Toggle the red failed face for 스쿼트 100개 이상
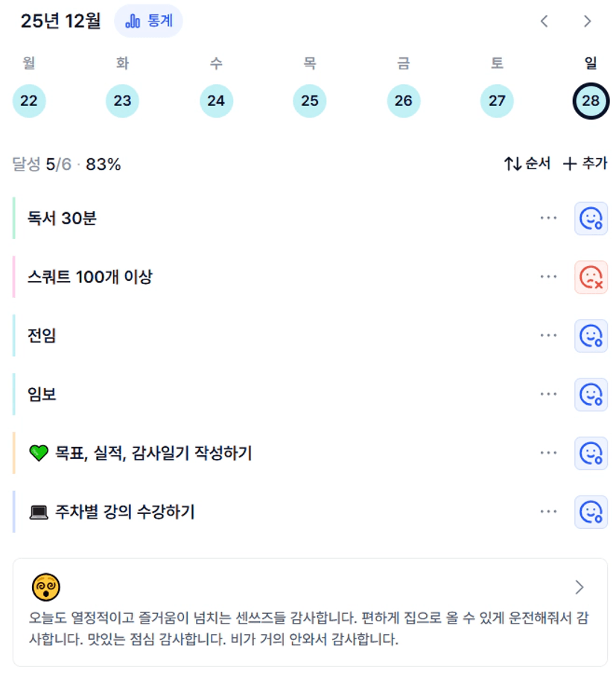Image resolution: width=616 pixels, height=678 pixels. pyautogui.click(x=591, y=277)
